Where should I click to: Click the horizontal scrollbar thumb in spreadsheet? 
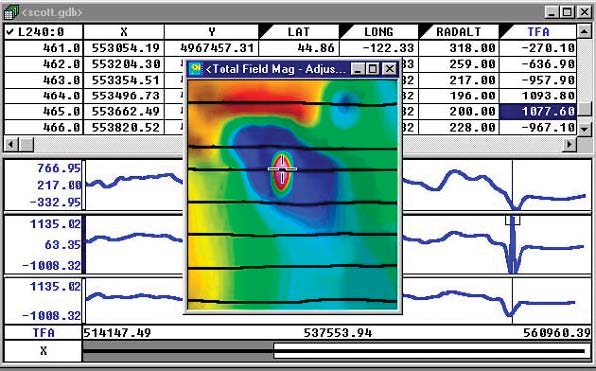(x=26, y=144)
